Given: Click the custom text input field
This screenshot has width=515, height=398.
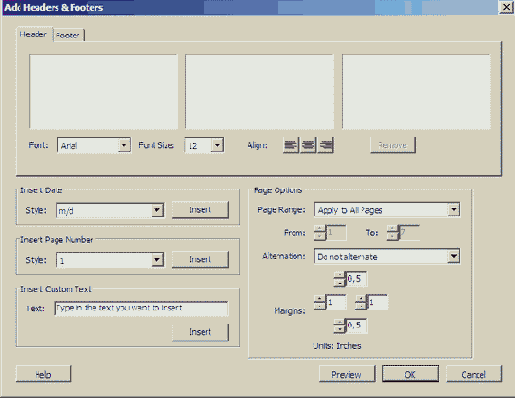Looking at the screenshot, I should click(x=141, y=308).
